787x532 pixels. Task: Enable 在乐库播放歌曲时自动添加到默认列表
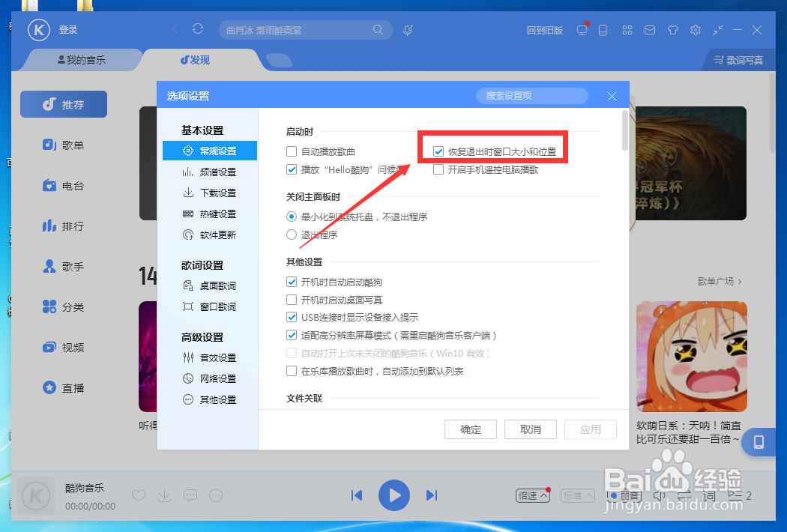point(291,371)
